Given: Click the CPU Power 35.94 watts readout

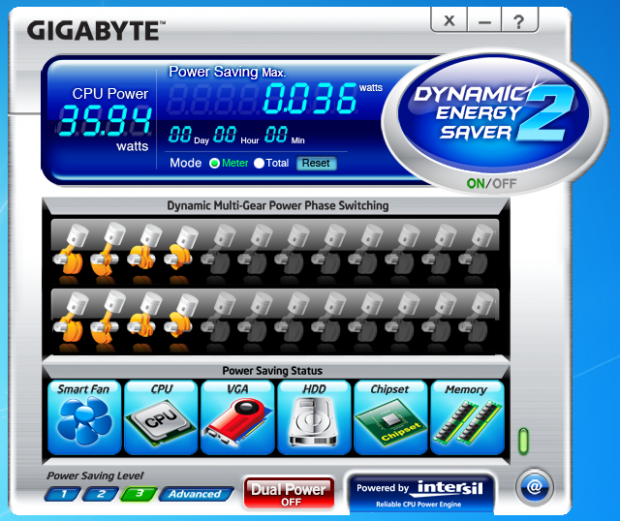Looking at the screenshot, I should tap(105, 121).
